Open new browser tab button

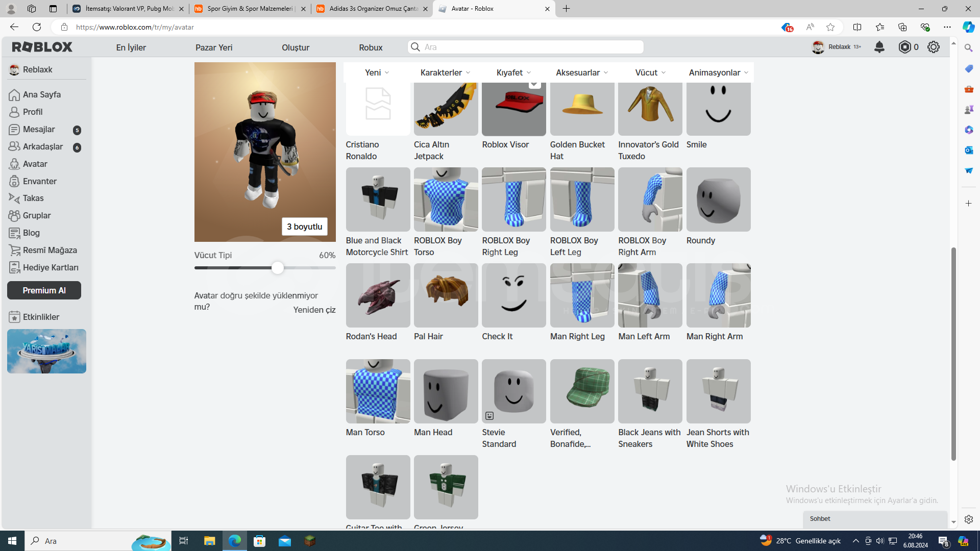(566, 9)
